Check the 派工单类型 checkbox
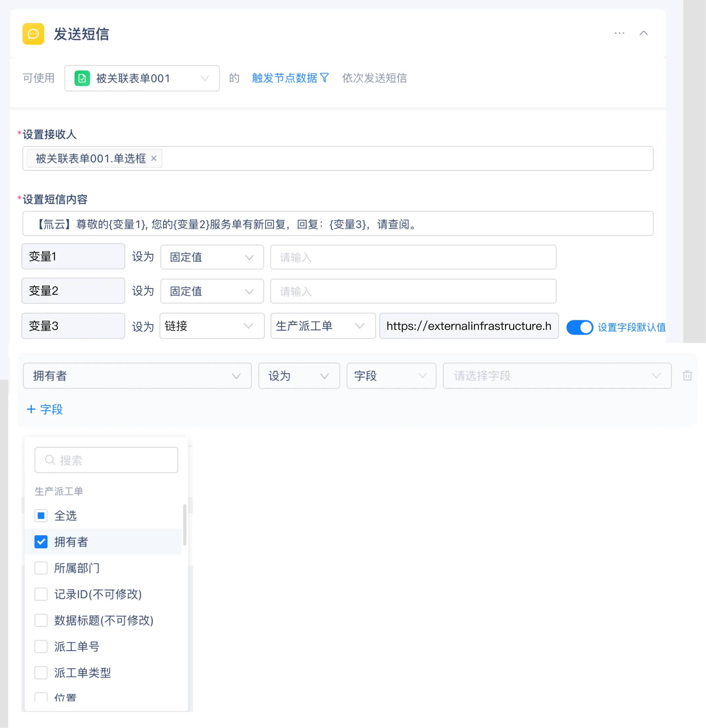This screenshot has width=706, height=728. pos(41,673)
